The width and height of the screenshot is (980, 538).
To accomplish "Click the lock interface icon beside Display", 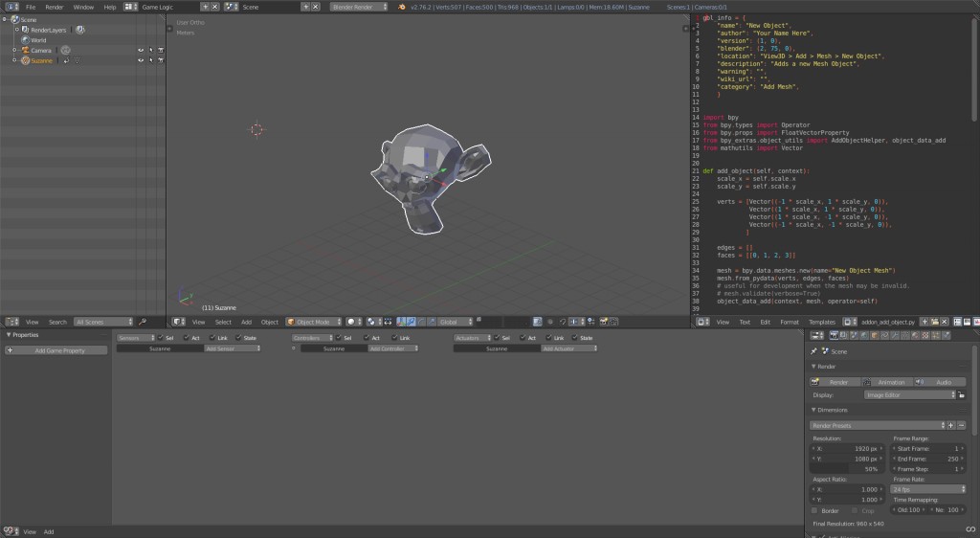I will 961,394.
